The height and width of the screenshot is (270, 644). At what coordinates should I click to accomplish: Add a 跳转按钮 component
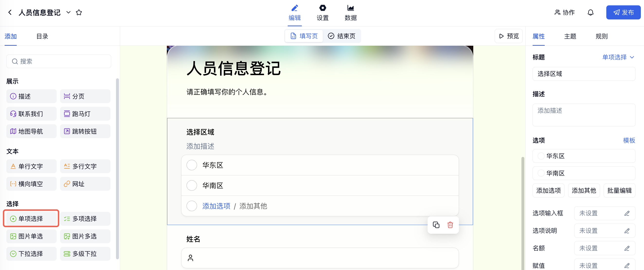[85, 131]
